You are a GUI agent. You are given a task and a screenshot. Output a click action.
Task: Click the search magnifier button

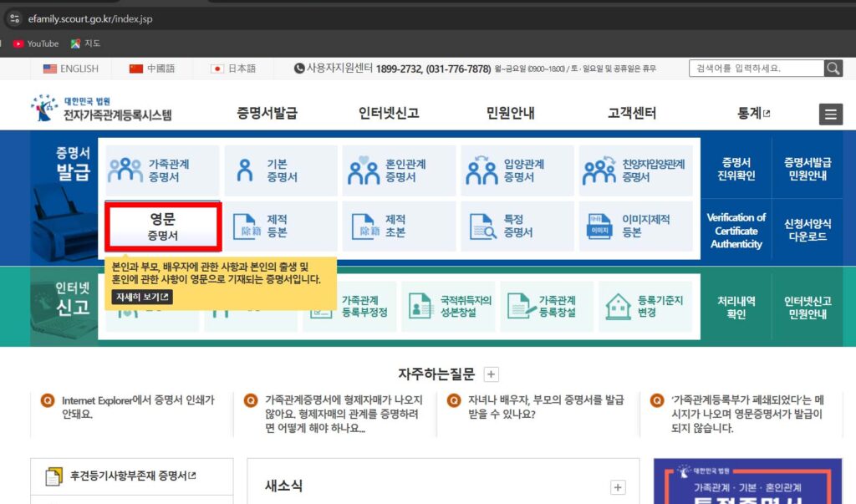point(833,69)
